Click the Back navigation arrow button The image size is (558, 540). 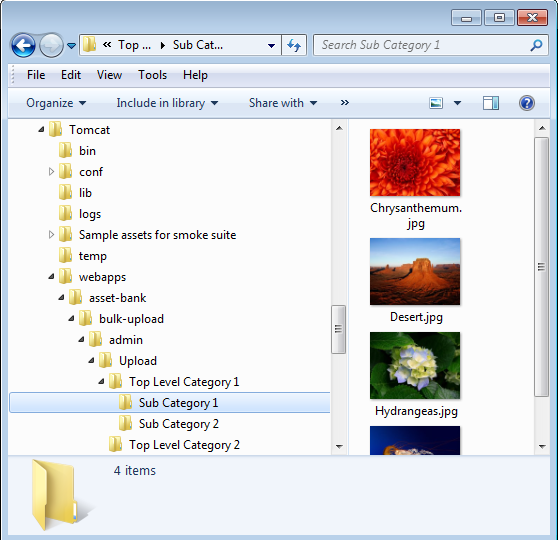(x=23, y=46)
